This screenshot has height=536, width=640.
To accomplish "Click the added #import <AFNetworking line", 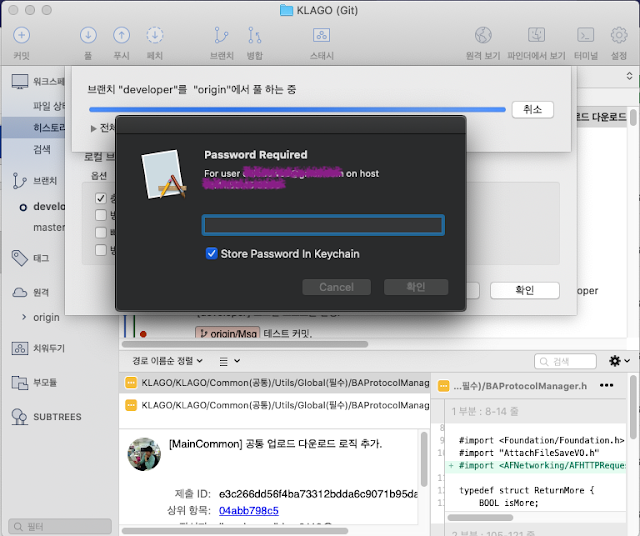I will [x=536, y=465].
